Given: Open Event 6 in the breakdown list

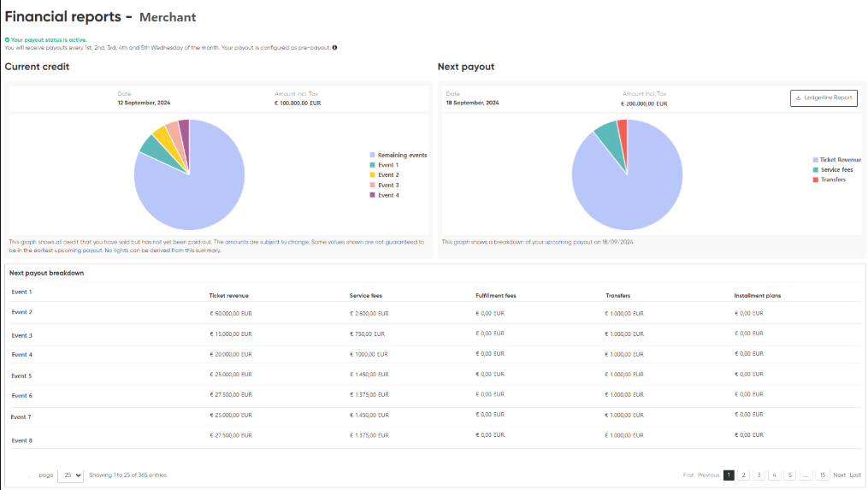Looking at the screenshot, I should tap(21, 396).
